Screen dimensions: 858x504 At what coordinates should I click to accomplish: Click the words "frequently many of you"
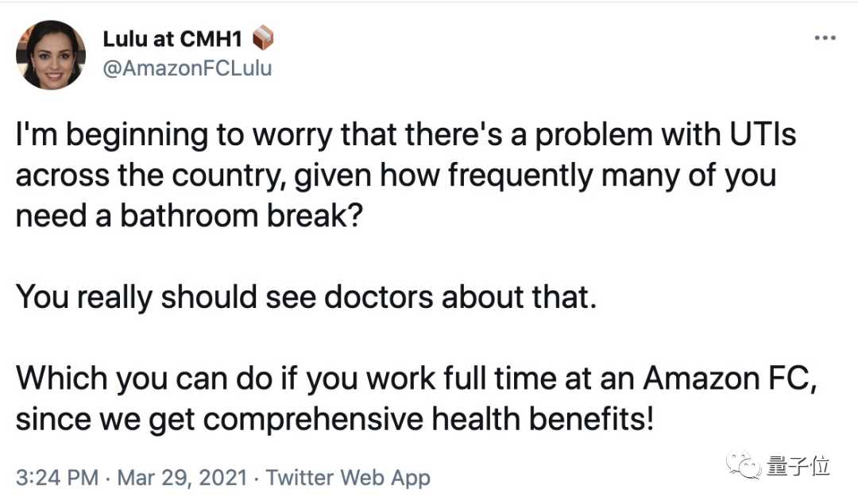click(x=612, y=175)
